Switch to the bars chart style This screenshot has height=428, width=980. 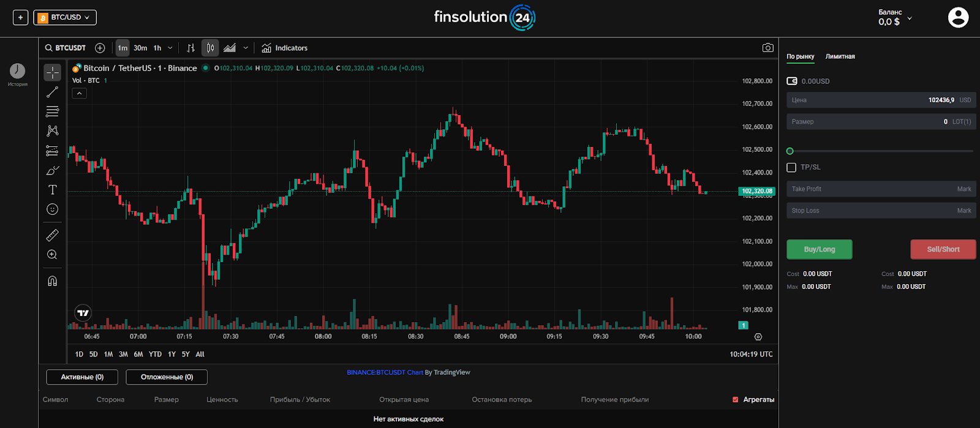pos(191,48)
